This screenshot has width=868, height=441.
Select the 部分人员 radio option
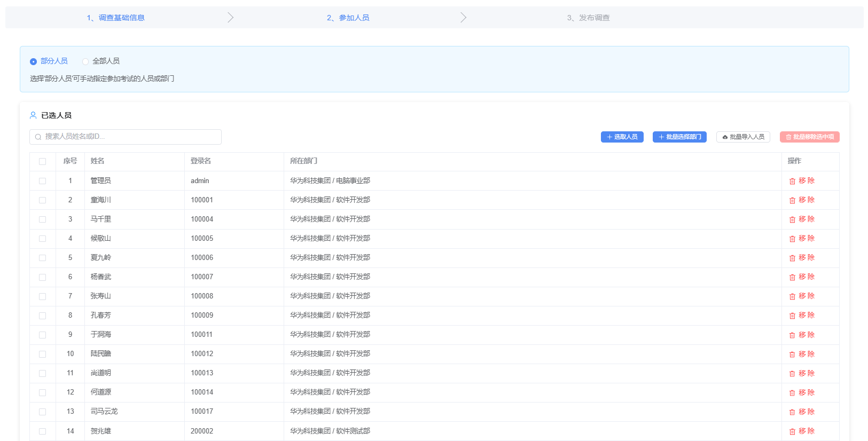[x=33, y=61]
